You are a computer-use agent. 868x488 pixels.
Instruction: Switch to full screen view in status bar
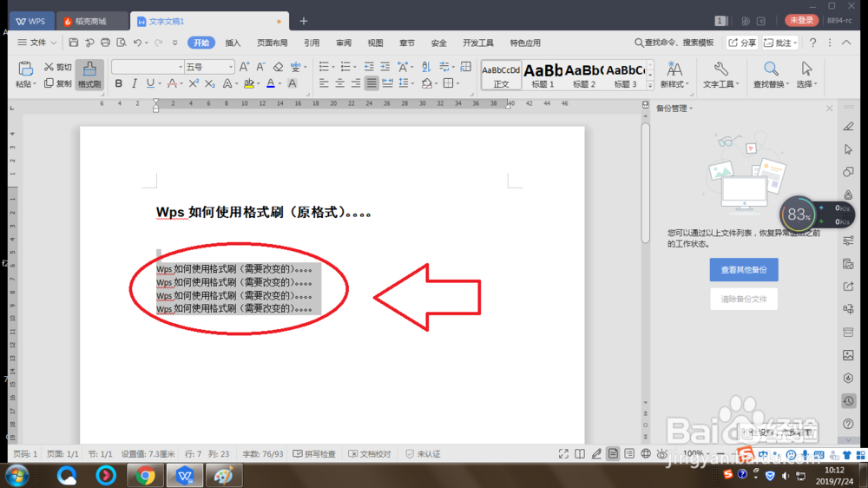(x=563, y=453)
